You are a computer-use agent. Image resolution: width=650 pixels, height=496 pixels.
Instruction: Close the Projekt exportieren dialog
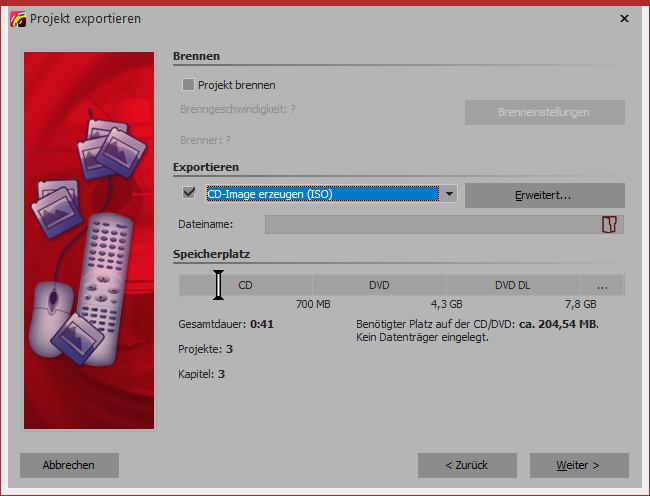[624, 18]
